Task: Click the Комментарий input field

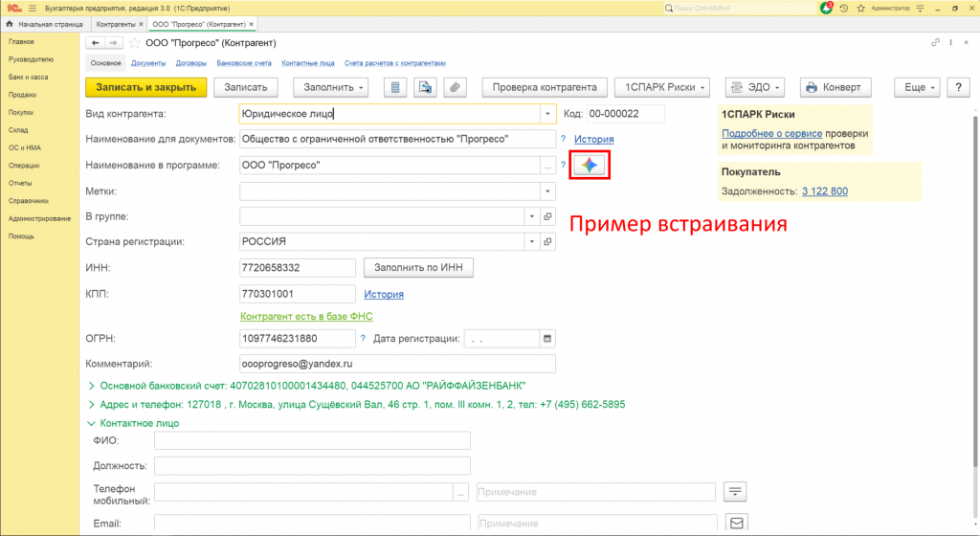Action: 397,364
